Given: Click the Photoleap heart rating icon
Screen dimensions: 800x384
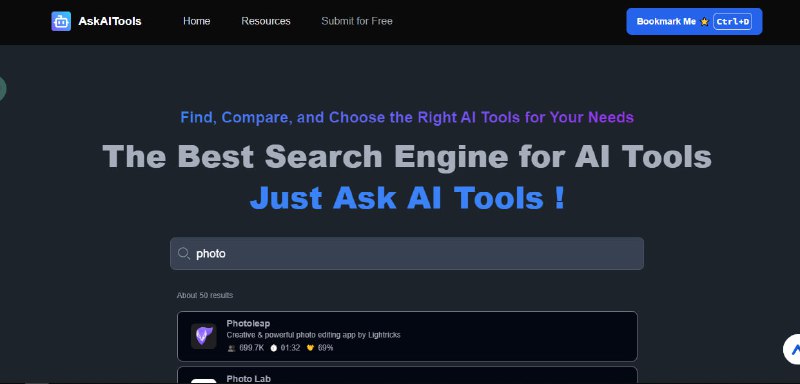Looking at the screenshot, I should (310, 348).
